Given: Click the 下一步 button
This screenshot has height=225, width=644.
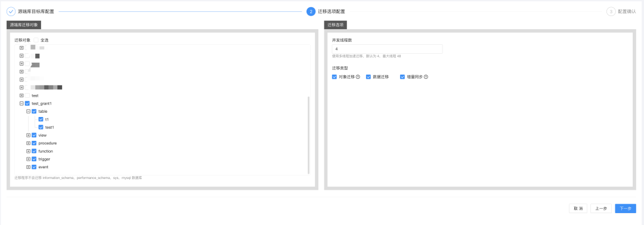Looking at the screenshot, I should click(626, 208).
